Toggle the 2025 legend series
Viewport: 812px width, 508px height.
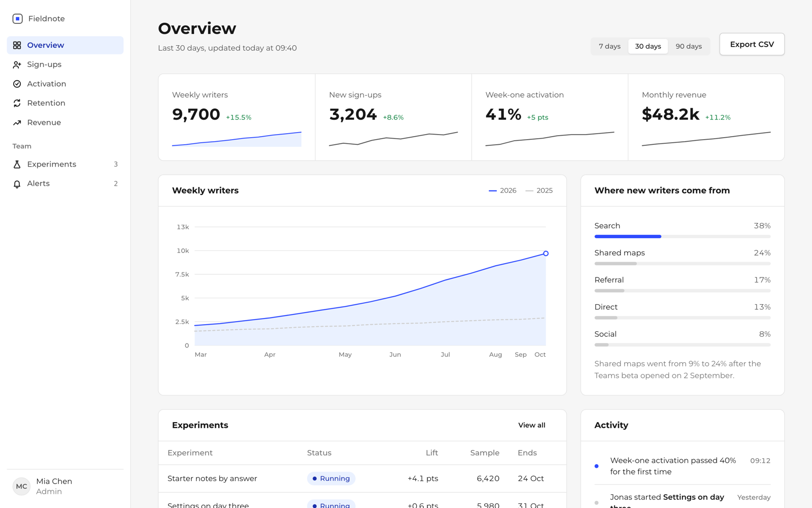[x=539, y=190]
